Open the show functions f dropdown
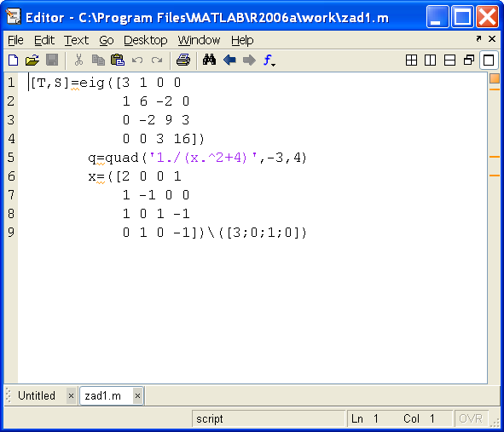 point(269,60)
